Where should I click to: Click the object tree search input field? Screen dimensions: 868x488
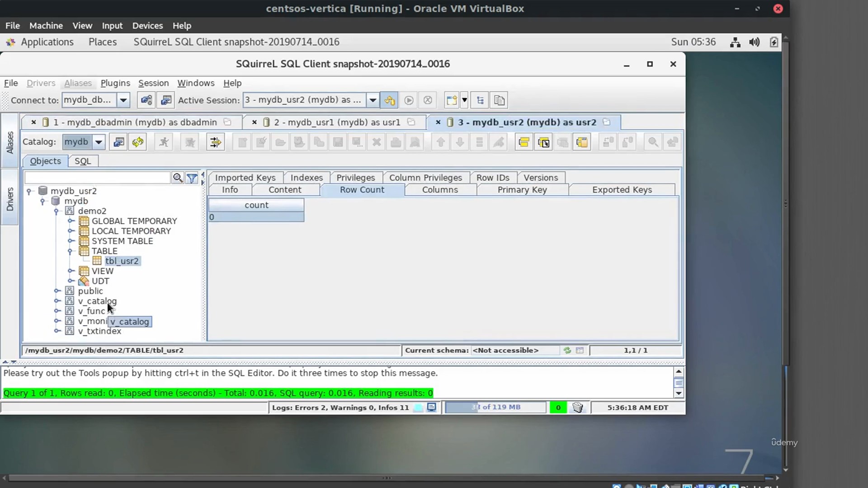[97, 178]
